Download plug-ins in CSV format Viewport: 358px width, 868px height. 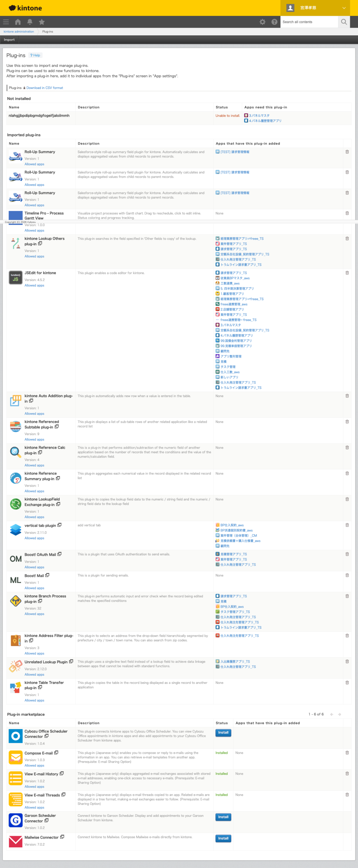click(44, 88)
